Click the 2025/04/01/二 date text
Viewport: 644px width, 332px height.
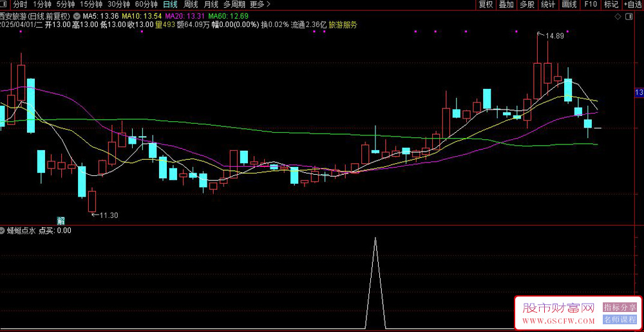[x=21, y=25]
